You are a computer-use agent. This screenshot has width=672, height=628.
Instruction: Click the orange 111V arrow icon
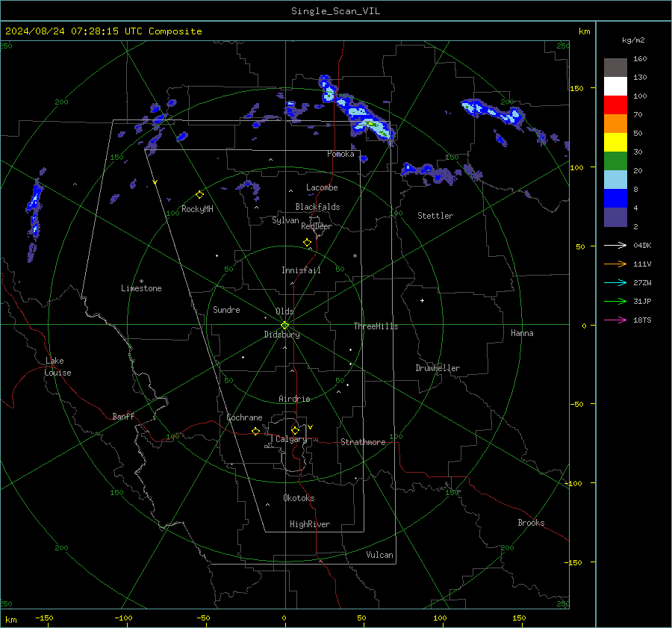click(x=615, y=264)
